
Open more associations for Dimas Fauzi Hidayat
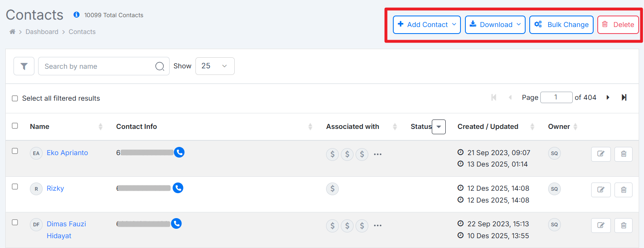pos(378,225)
